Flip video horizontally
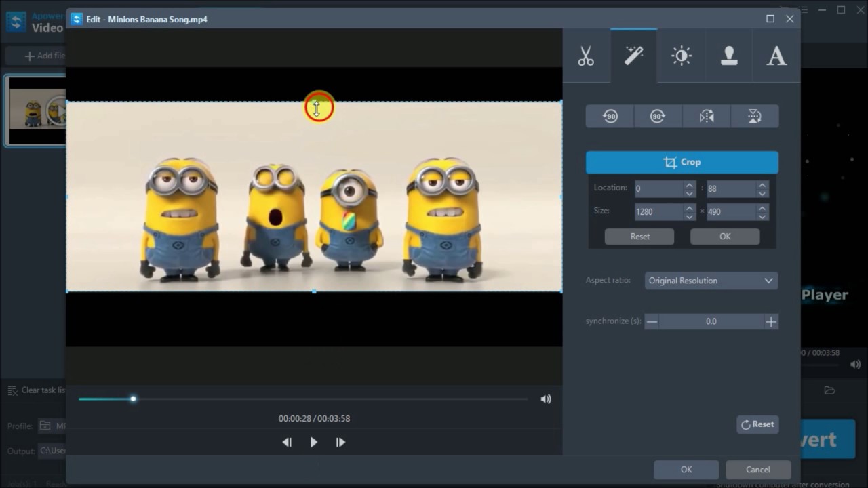The image size is (868, 488). (707, 117)
